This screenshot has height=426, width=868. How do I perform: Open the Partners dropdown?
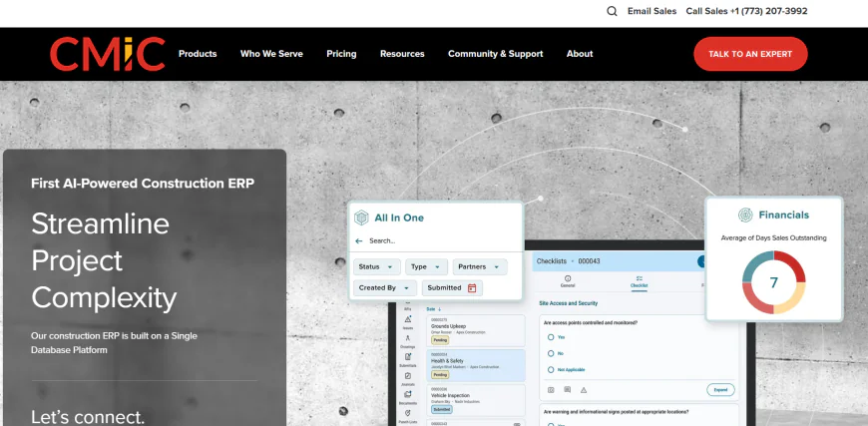point(479,267)
